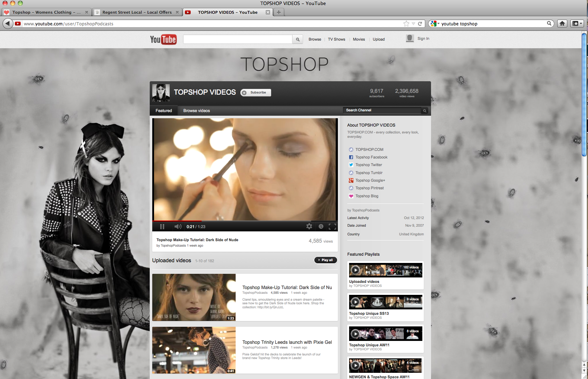Open the Topshop Twitter link
This screenshot has width=588, height=379.
coord(369,165)
